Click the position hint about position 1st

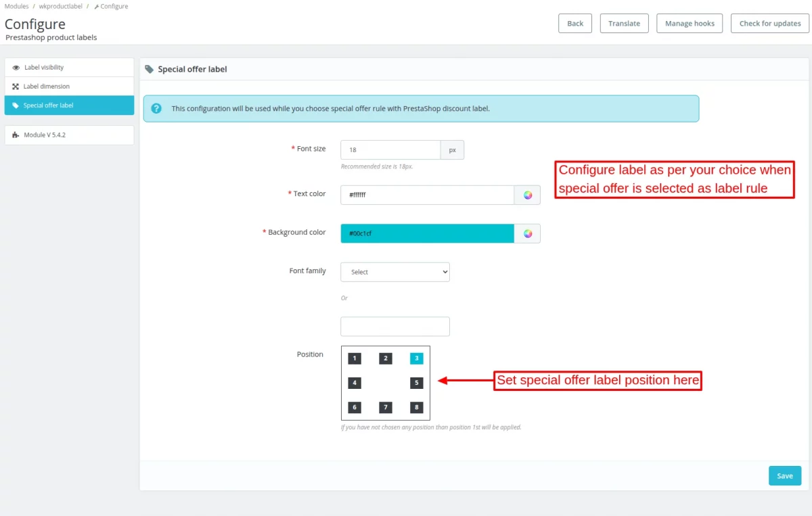coord(431,427)
